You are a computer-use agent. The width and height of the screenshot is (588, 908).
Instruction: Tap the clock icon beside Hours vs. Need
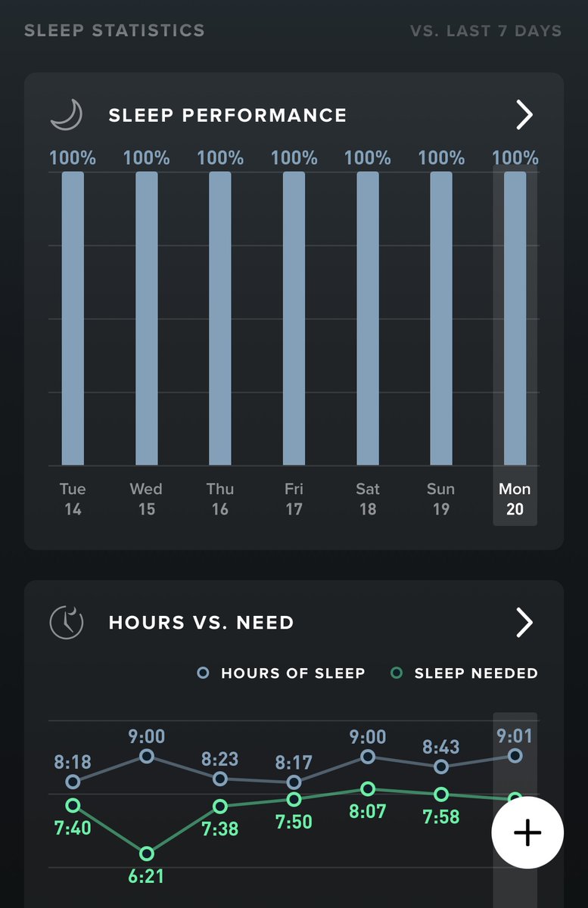(x=66, y=623)
